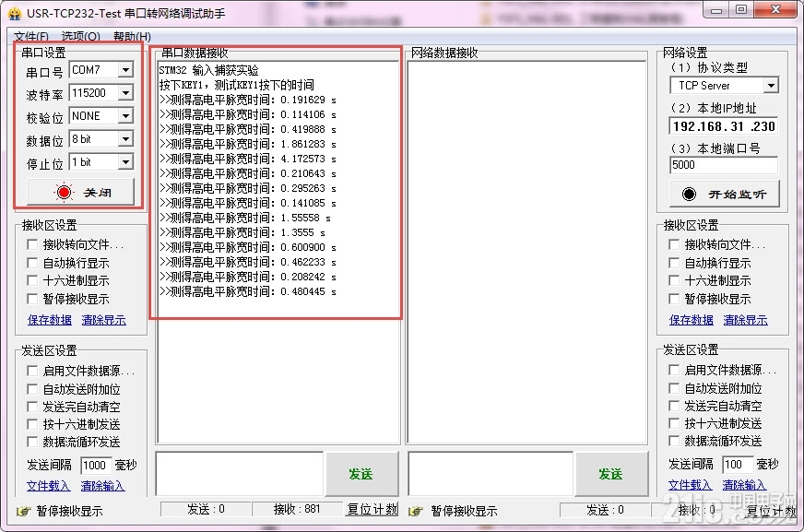
Task: Expand the 停止位 1 bit dropdown
Action: coord(125,162)
